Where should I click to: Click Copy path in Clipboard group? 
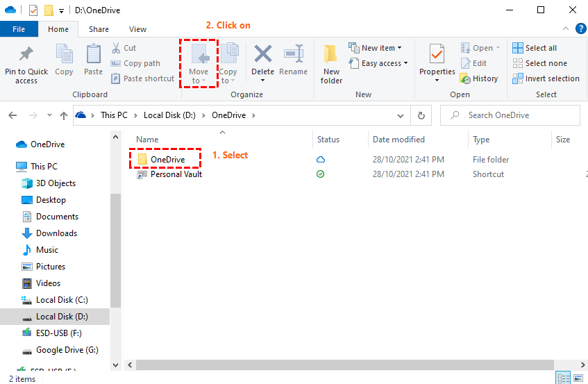pos(135,63)
